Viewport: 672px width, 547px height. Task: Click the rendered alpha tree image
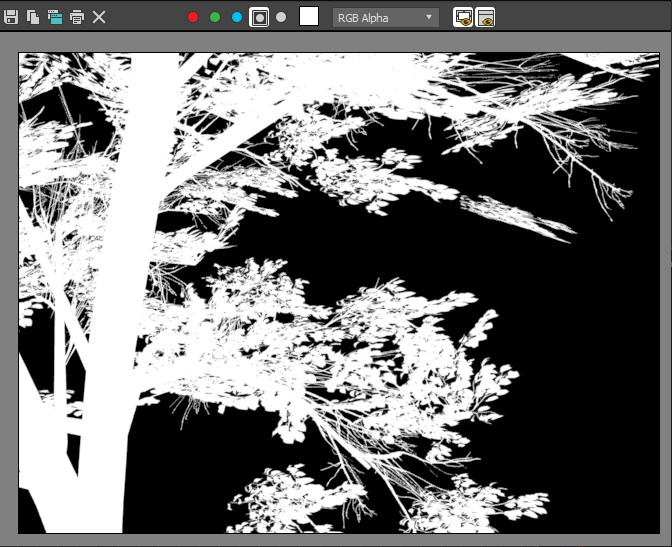tap(339, 293)
